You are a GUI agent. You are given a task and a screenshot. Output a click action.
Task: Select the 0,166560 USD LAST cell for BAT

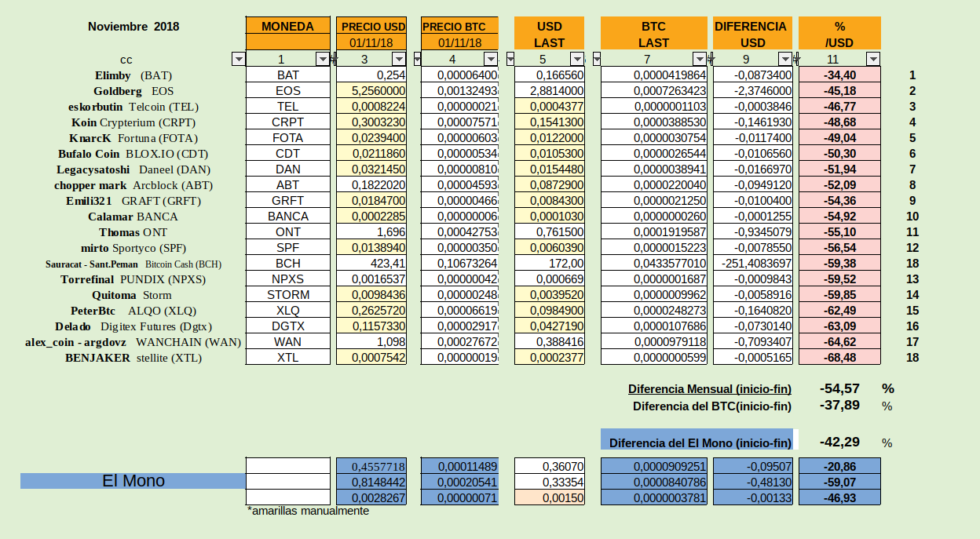550,75
